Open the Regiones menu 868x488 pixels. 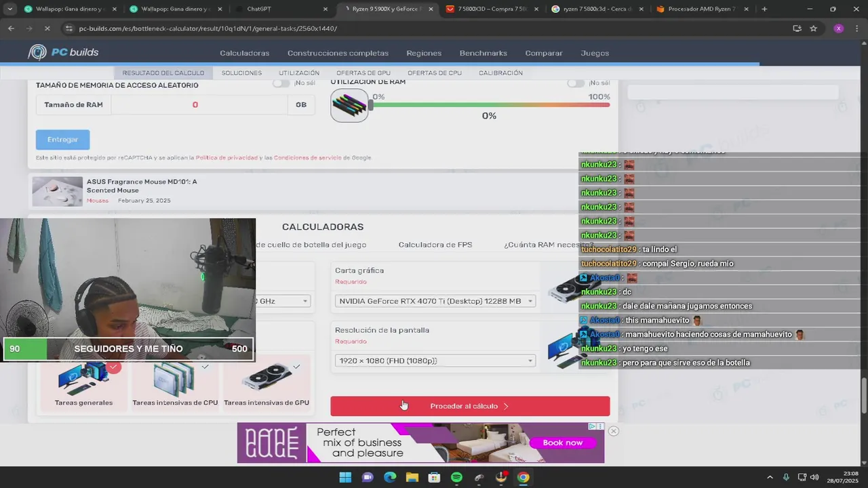pos(424,53)
